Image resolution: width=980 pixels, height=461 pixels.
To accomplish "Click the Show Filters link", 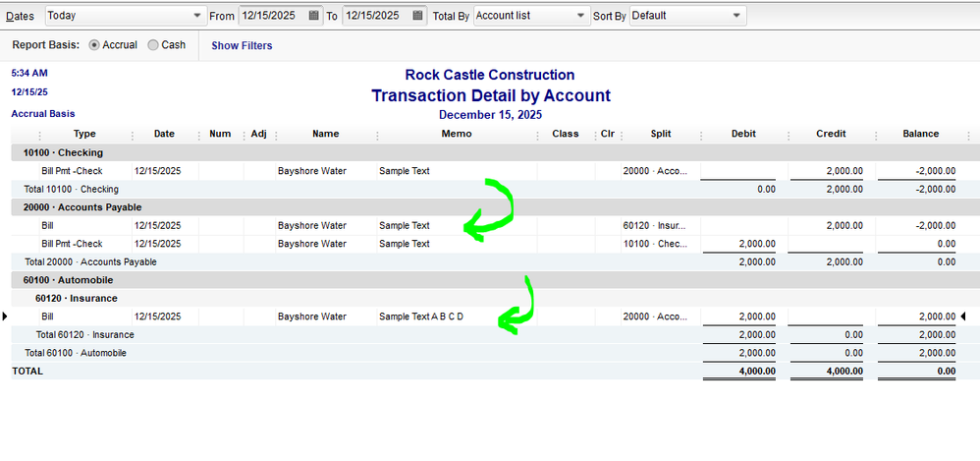I will [x=242, y=45].
